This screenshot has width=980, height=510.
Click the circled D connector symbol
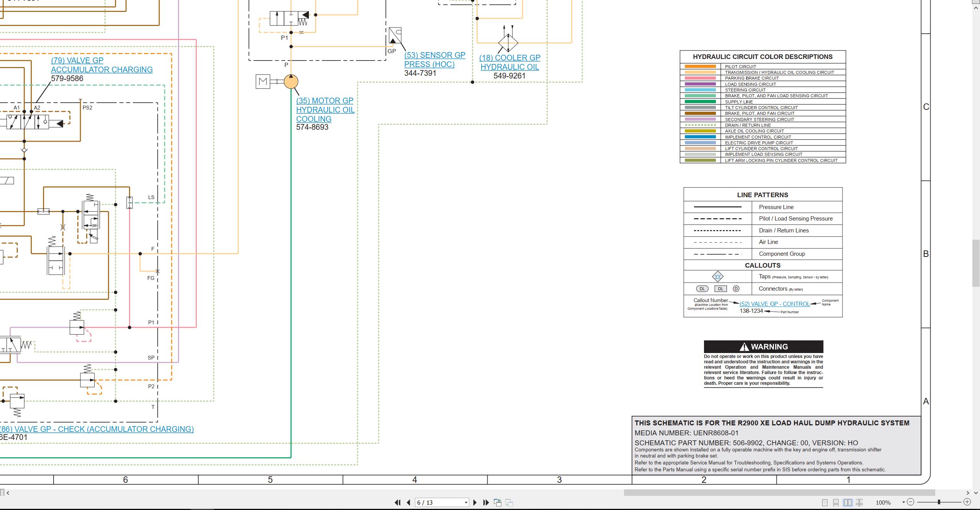(736, 289)
